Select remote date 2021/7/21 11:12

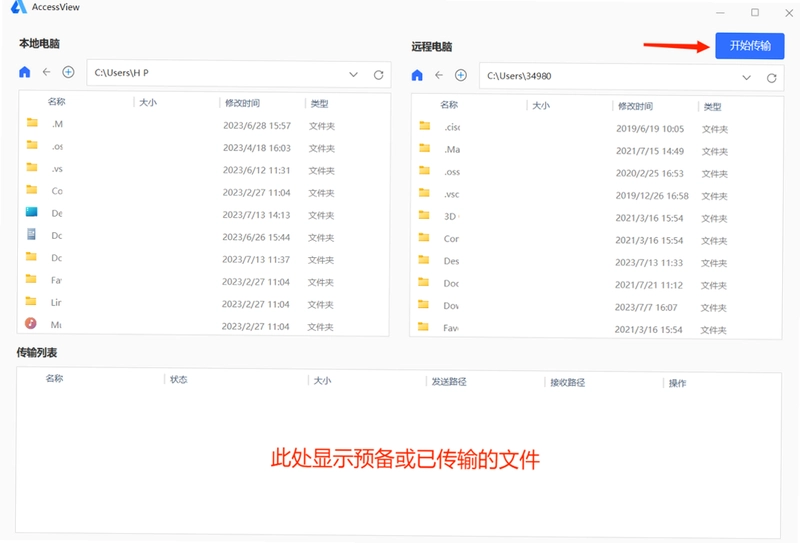[648, 285]
